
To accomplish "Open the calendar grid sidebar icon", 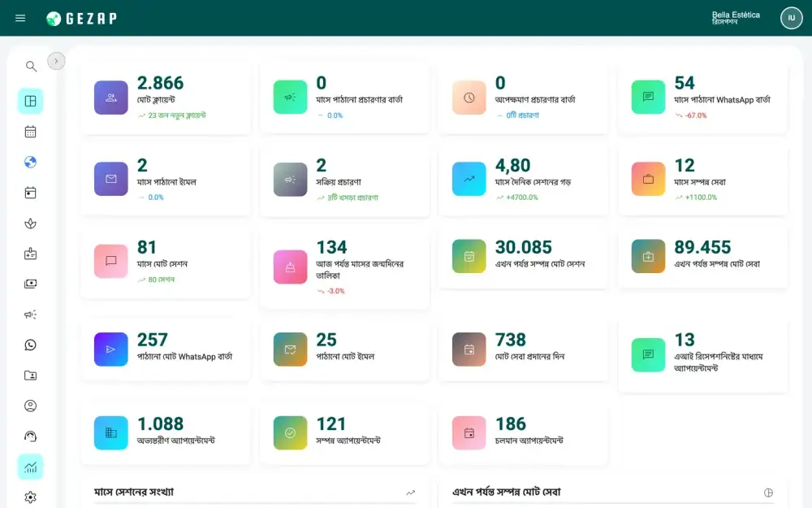I will pyautogui.click(x=31, y=132).
